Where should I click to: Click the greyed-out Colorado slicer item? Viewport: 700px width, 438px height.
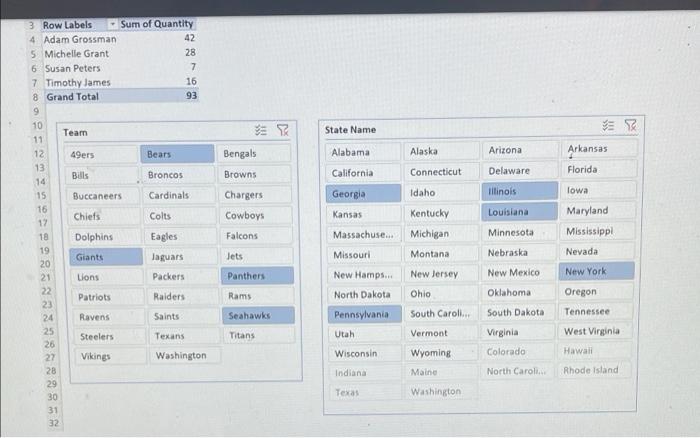tap(518, 351)
